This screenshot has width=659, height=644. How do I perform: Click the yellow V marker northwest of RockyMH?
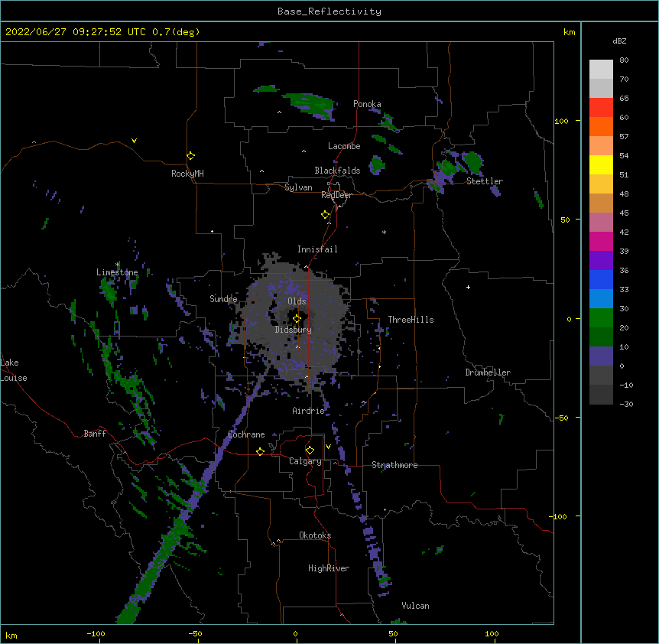point(134,141)
